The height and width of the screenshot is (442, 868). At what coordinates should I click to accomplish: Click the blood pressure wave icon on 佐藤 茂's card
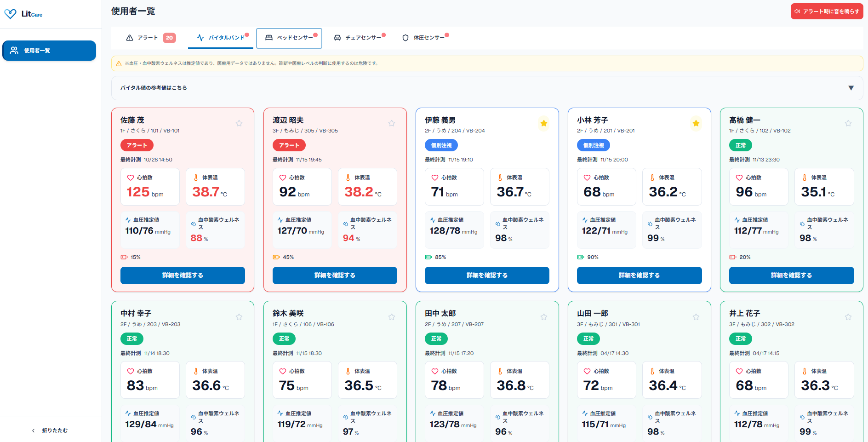coord(128,220)
